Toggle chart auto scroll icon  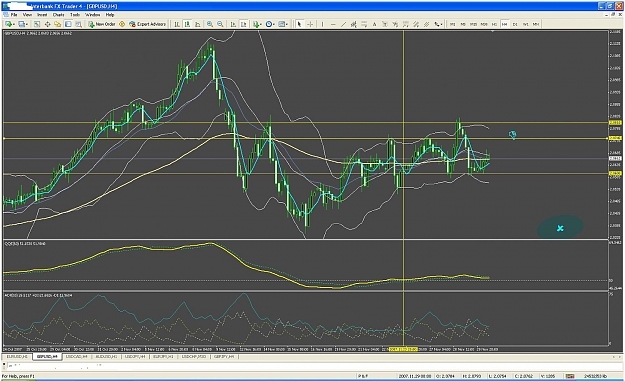[x=233, y=24]
